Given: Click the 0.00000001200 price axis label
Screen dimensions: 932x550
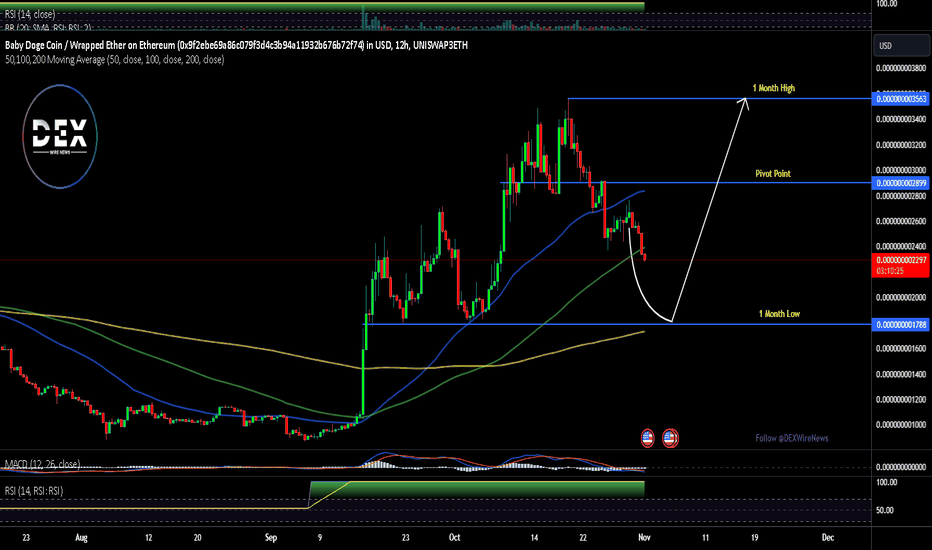Looking at the screenshot, I should (900, 400).
